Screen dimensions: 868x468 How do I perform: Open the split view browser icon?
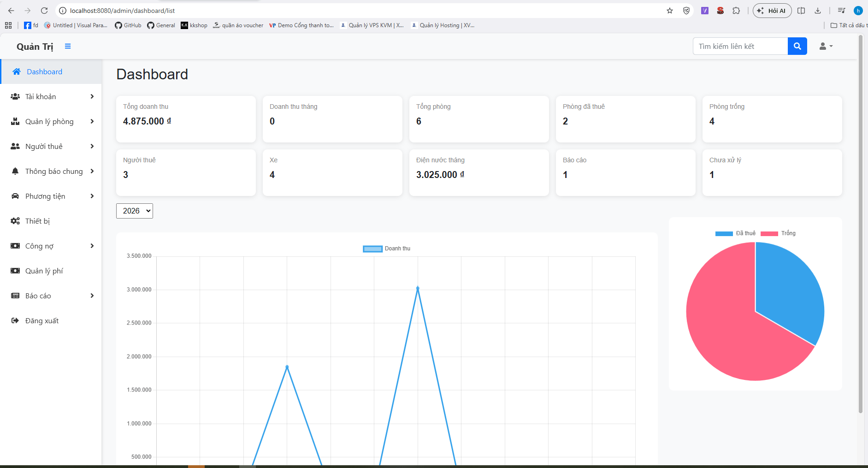pyautogui.click(x=801, y=11)
